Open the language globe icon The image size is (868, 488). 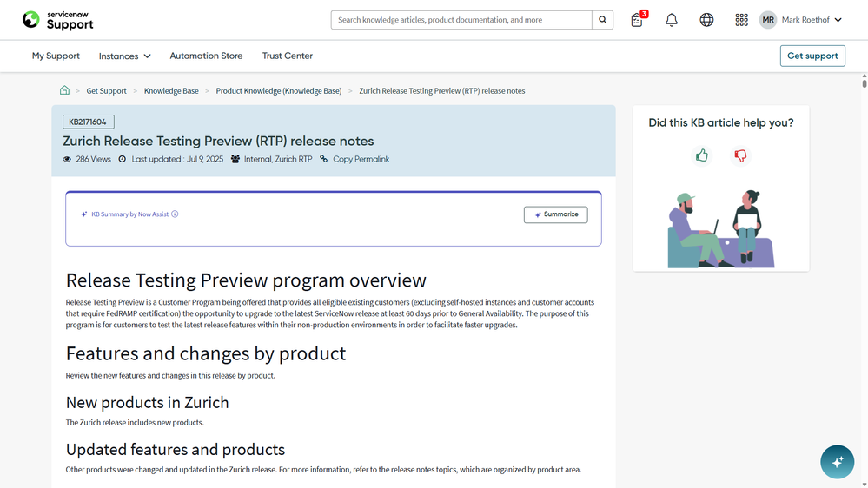(706, 20)
